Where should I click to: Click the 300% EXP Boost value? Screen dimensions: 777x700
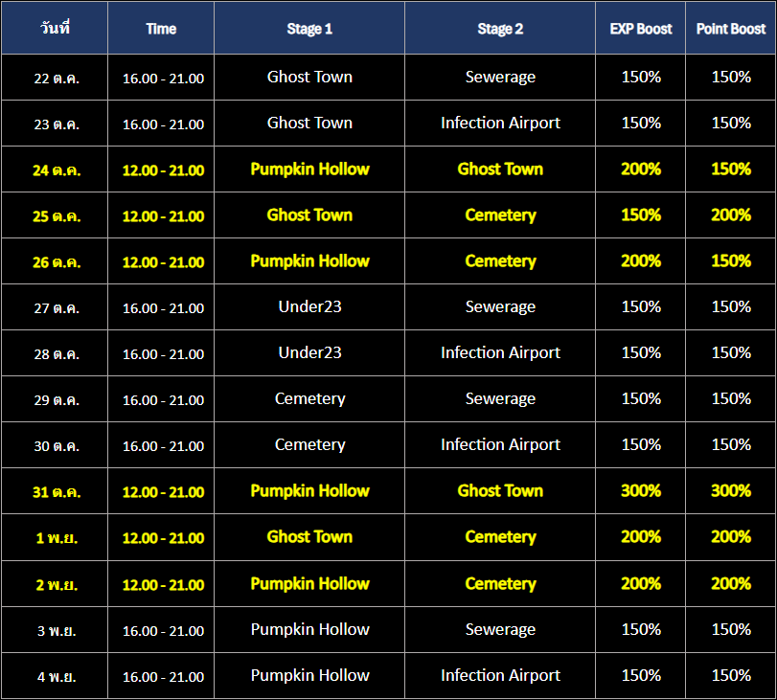[641, 491]
